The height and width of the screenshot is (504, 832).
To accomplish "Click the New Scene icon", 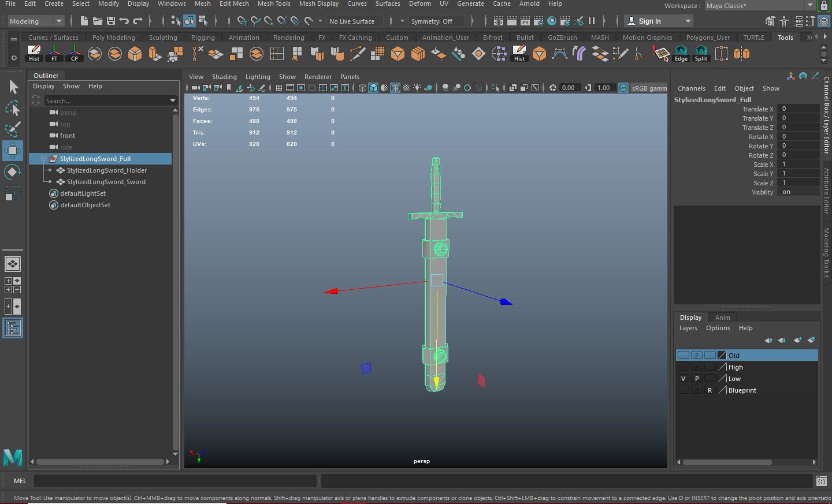I will pos(84,21).
